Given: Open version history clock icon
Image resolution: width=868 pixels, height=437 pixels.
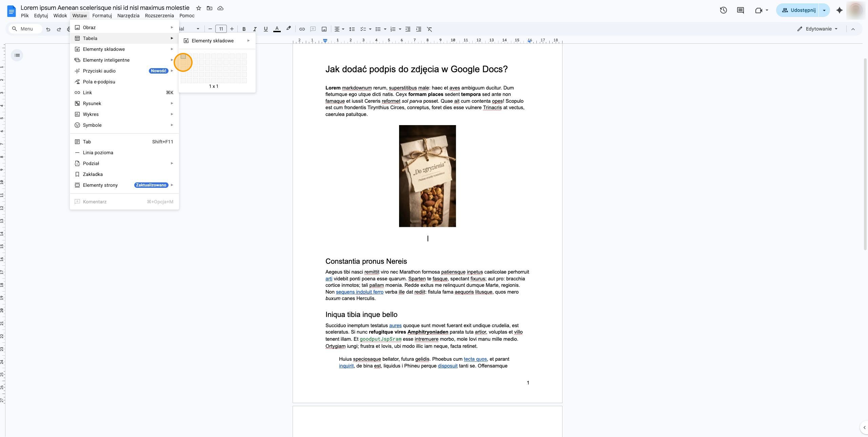Looking at the screenshot, I should (723, 10).
